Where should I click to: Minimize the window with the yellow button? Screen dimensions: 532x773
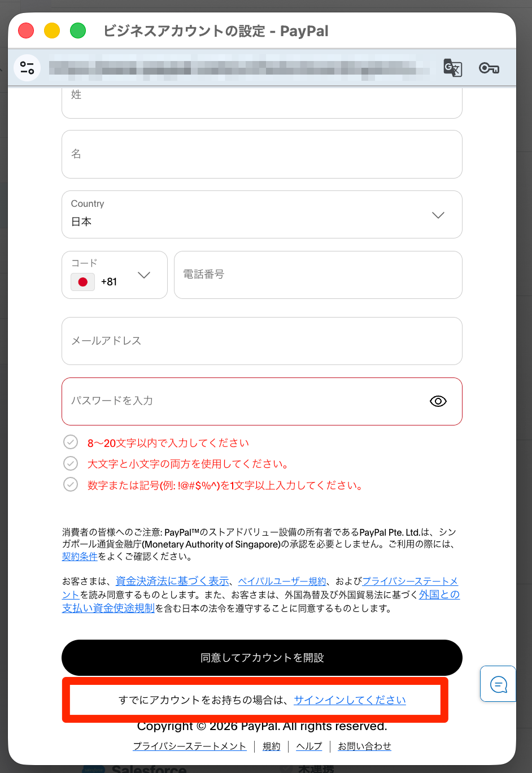[x=52, y=31]
